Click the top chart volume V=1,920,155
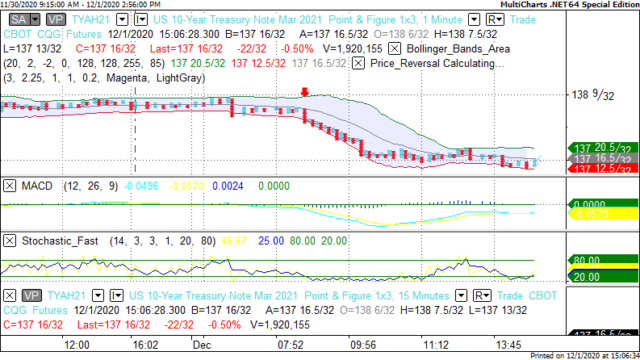 click(353, 49)
